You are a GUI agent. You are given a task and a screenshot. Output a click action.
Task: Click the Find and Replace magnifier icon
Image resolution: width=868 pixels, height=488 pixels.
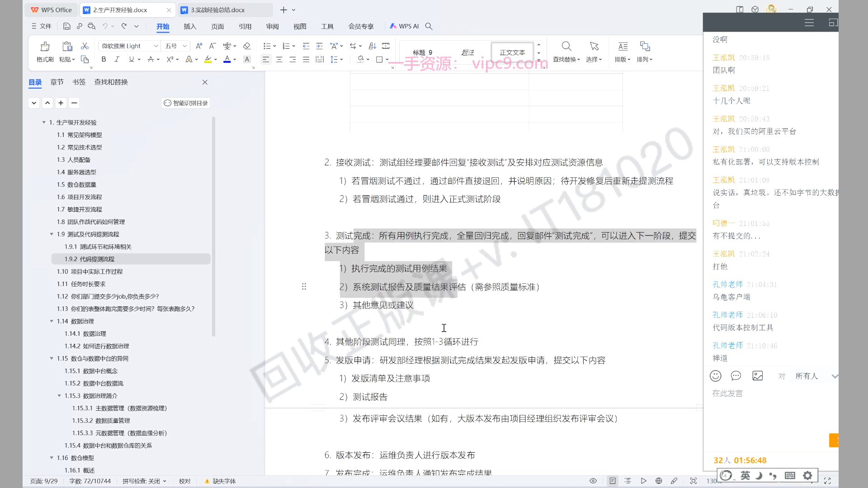click(x=566, y=47)
